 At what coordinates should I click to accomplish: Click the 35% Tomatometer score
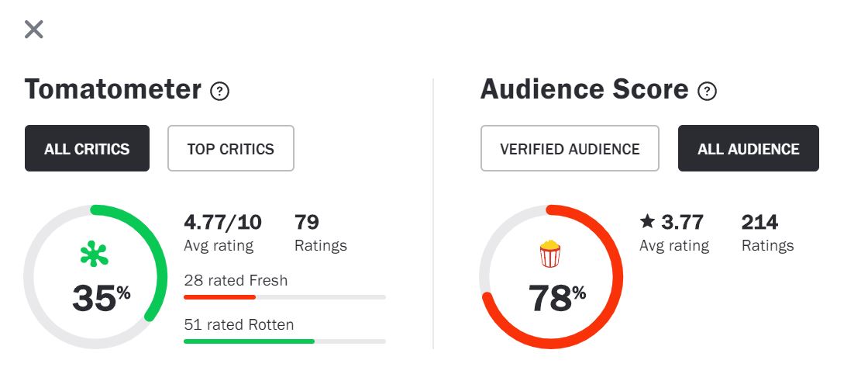(x=101, y=298)
